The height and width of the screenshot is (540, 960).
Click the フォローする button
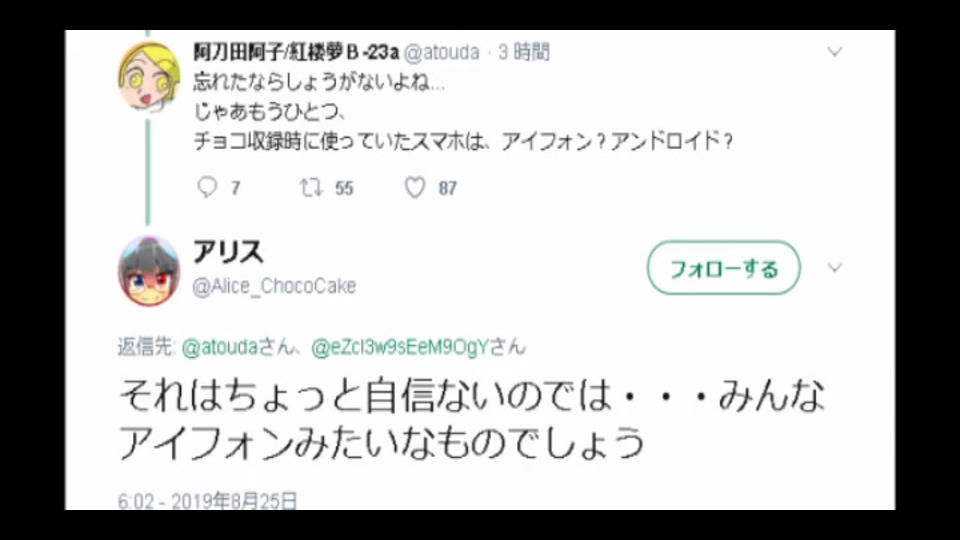[x=724, y=268]
